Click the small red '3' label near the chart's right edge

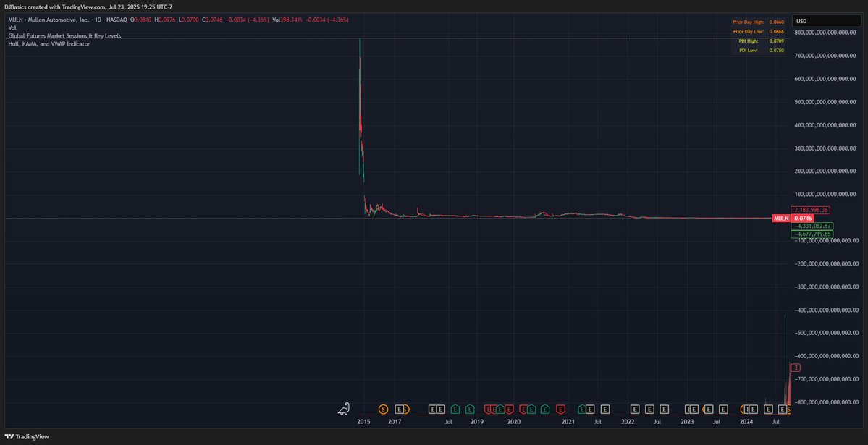point(796,368)
